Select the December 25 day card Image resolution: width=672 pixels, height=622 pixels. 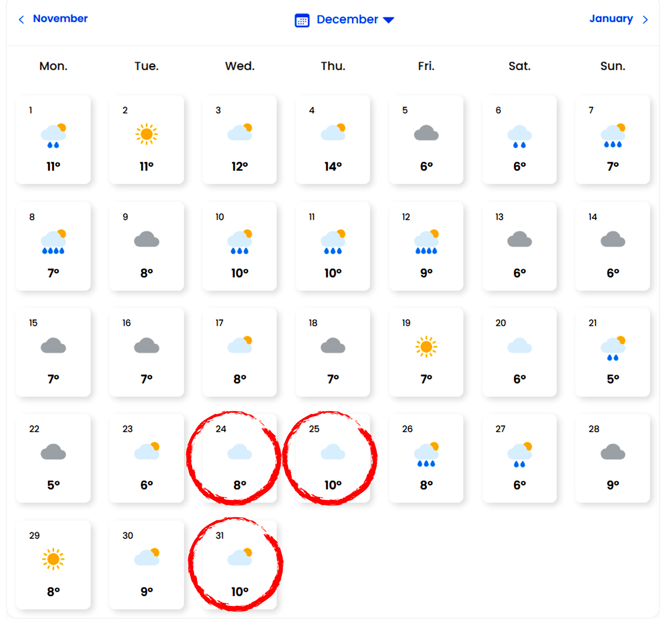pos(333,458)
